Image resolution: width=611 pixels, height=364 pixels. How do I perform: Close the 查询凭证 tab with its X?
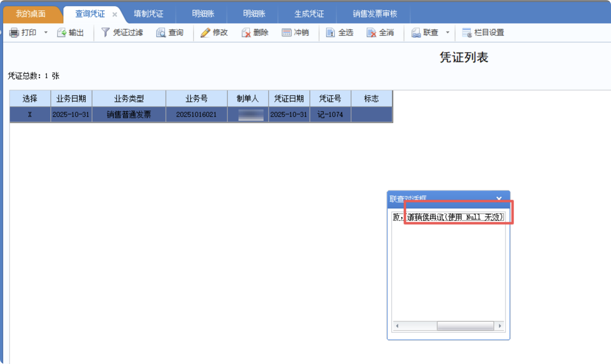pyautogui.click(x=115, y=14)
